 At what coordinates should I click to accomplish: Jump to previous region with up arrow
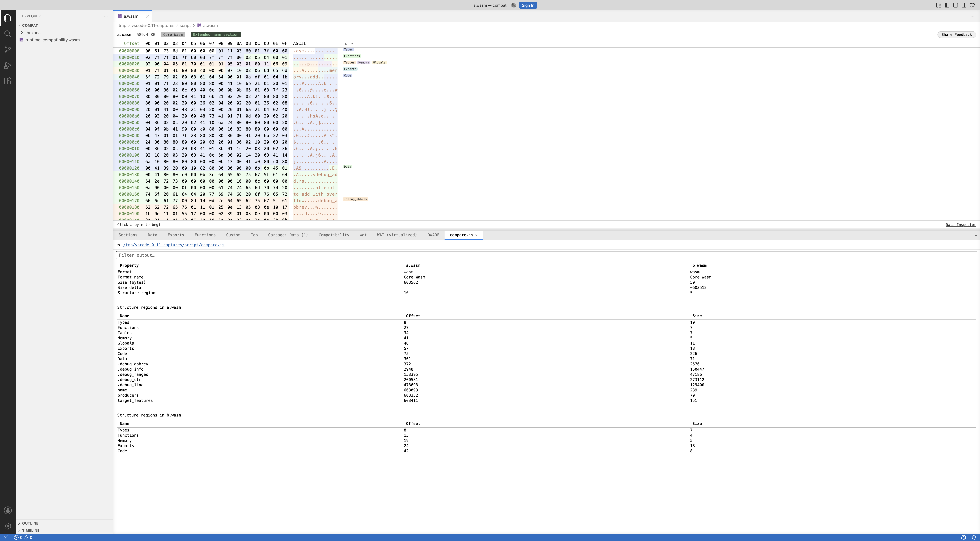pyautogui.click(x=346, y=44)
